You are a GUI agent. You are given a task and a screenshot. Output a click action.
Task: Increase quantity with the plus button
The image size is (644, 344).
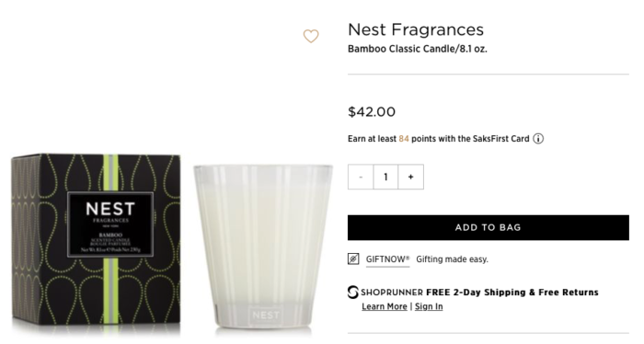point(410,177)
